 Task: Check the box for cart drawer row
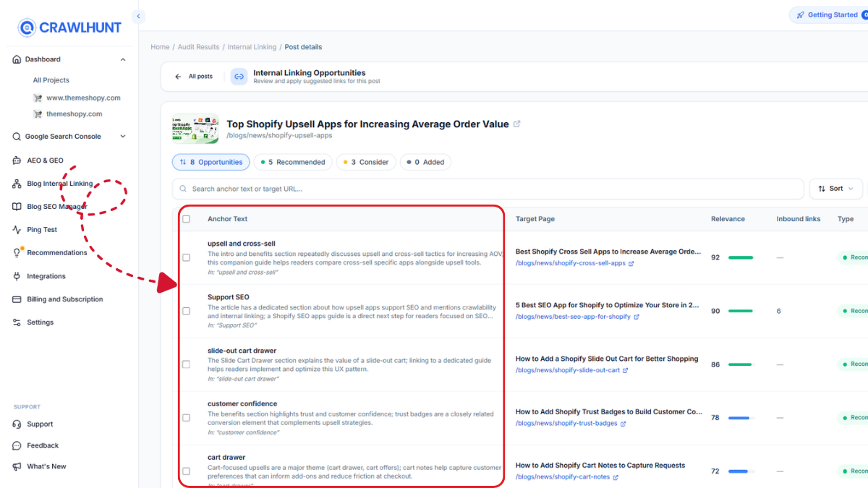pyautogui.click(x=187, y=471)
